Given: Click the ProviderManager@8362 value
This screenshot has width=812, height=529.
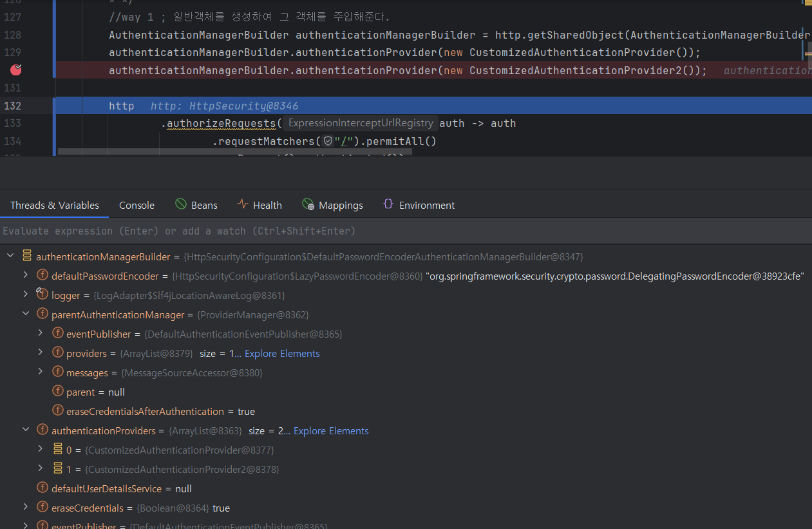Looking at the screenshot, I should [x=252, y=314].
